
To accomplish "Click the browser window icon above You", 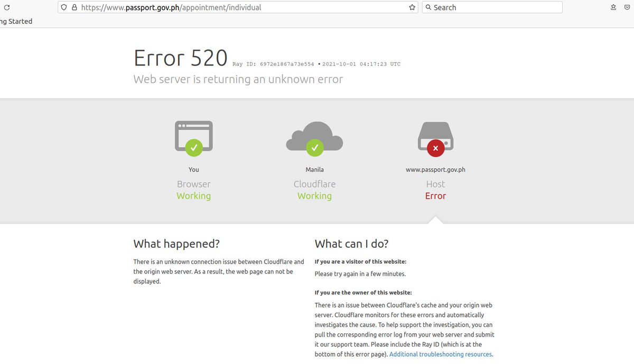I will [x=194, y=137].
